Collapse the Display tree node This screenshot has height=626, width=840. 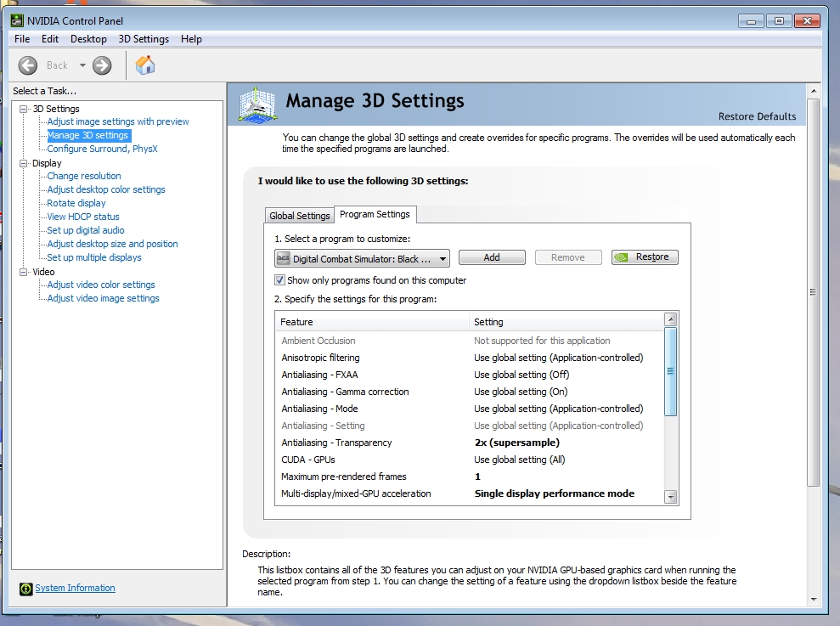click(23, 163)
